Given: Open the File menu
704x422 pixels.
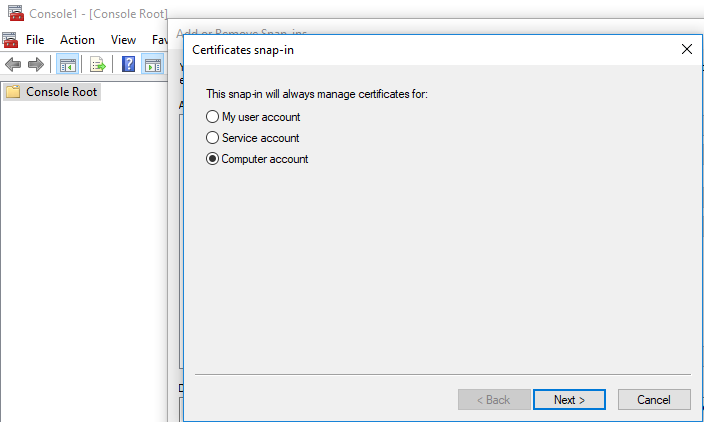Looking at the screenshot, I should [x=35, y=40].
